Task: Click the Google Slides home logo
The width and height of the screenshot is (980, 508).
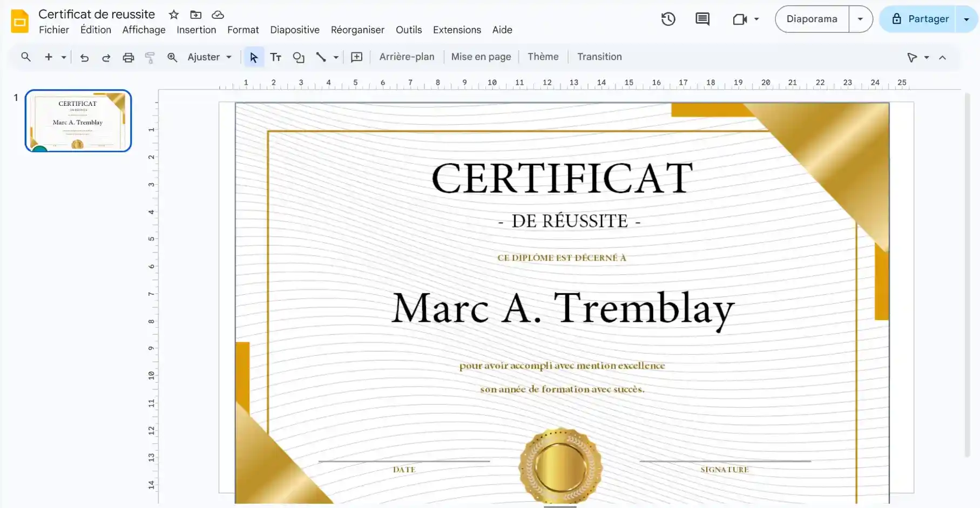Action: click(20, 21)
